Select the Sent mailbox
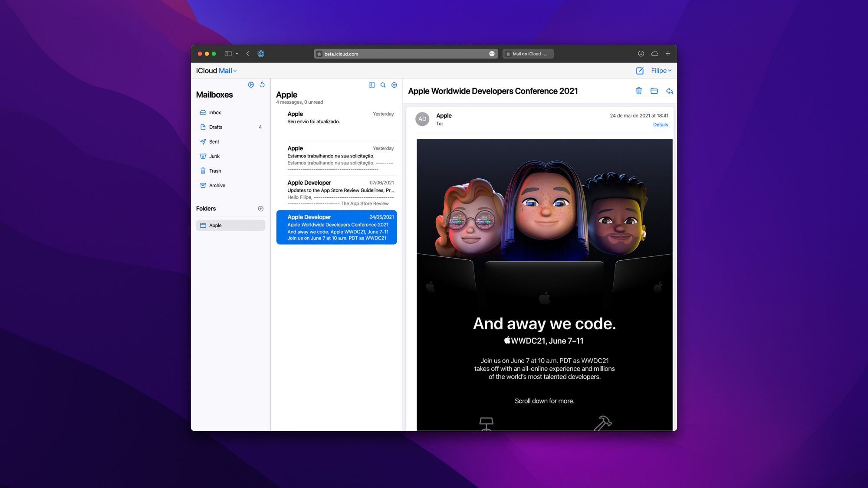868x488 pixels. pyautogui.click(x=230, y=142)
